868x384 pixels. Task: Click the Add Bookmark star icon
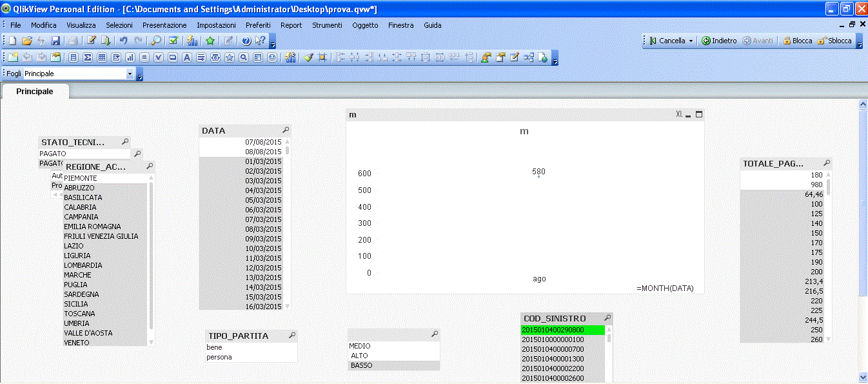pyautogui.click(x=210, y=41)
